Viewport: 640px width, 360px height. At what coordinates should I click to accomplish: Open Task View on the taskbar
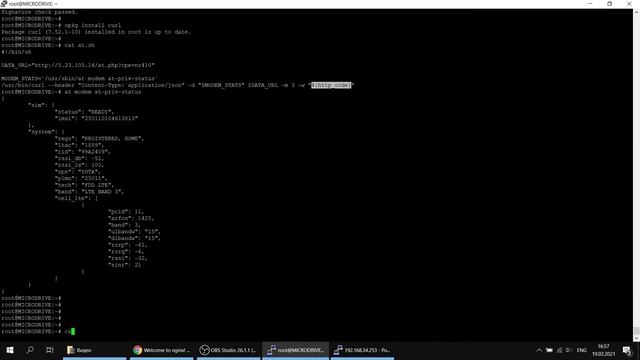(50, 350)
